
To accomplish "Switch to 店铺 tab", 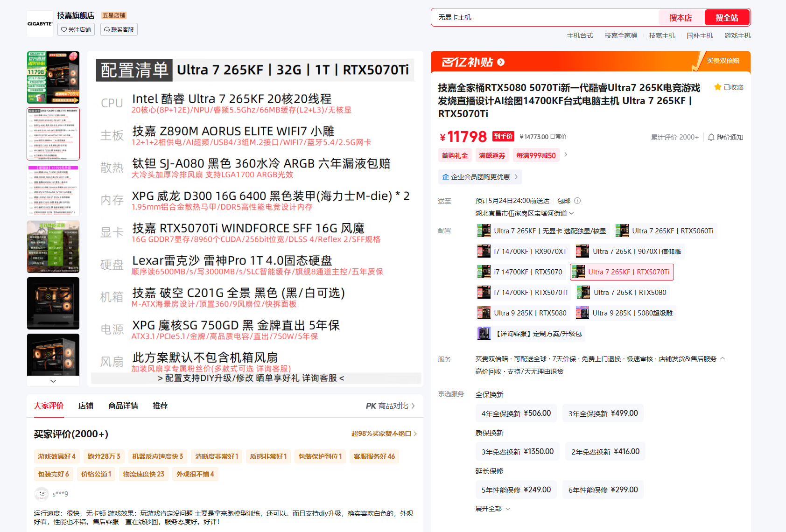I will pos(86,406).
